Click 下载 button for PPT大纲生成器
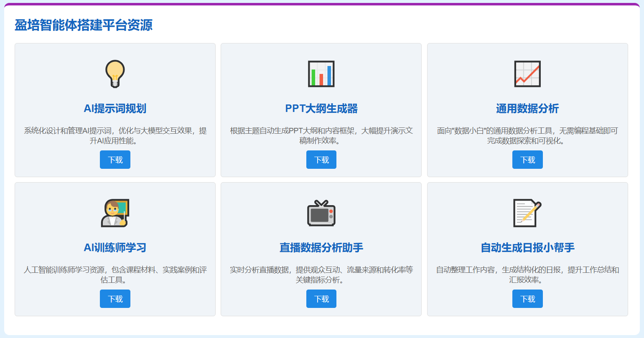Screen dimensions: 644x338 pos(321,159)
